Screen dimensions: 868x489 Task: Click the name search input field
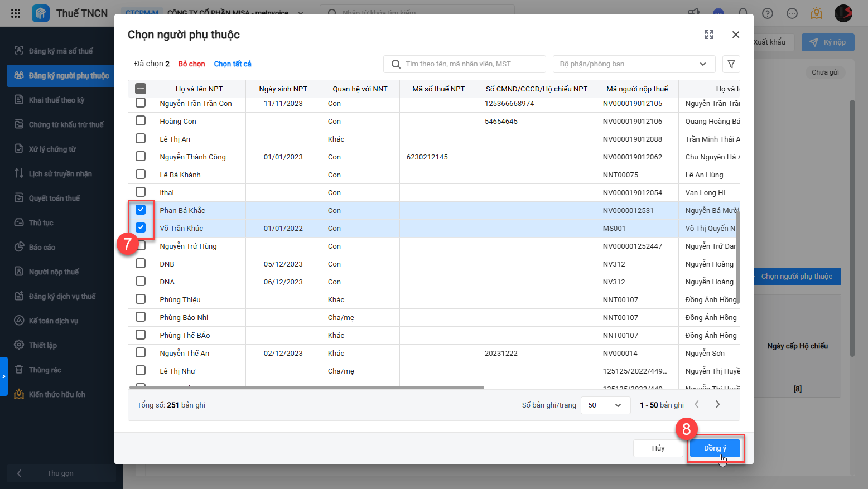coord(465,64)
